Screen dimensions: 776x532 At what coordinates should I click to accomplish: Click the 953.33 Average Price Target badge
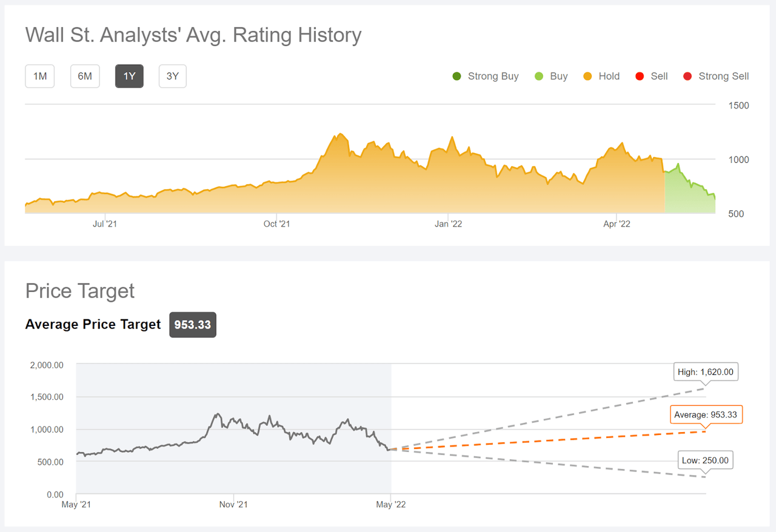click(x=192, y=325)
